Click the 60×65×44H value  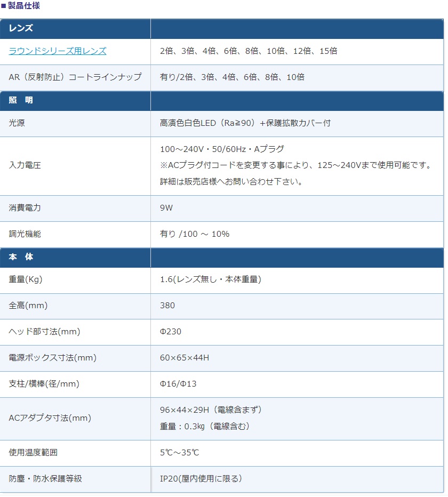point(185,358)
